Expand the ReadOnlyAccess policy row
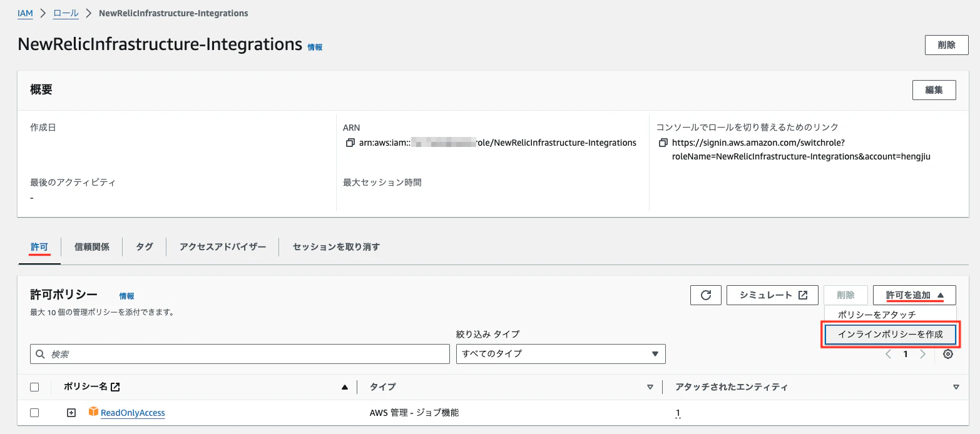Image resolution: width=980 pixels, height=434 pixels. (71, 413)
